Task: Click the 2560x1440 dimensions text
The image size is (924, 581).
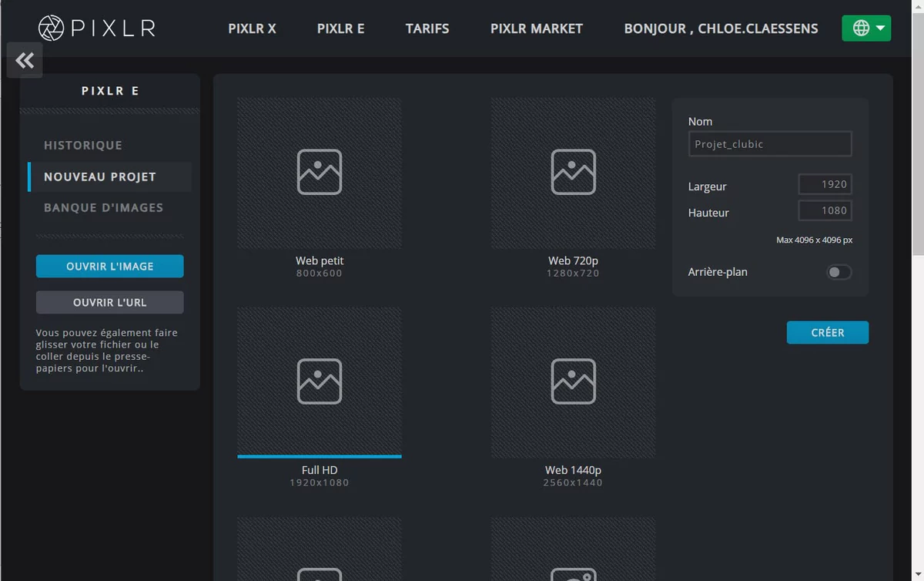Action: [574, 483]
